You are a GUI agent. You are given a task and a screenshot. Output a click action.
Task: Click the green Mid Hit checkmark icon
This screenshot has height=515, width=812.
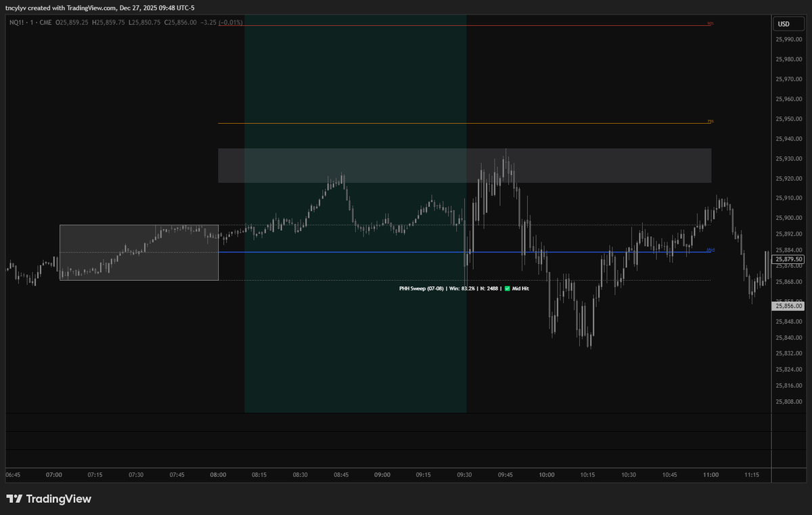[507, 288]
